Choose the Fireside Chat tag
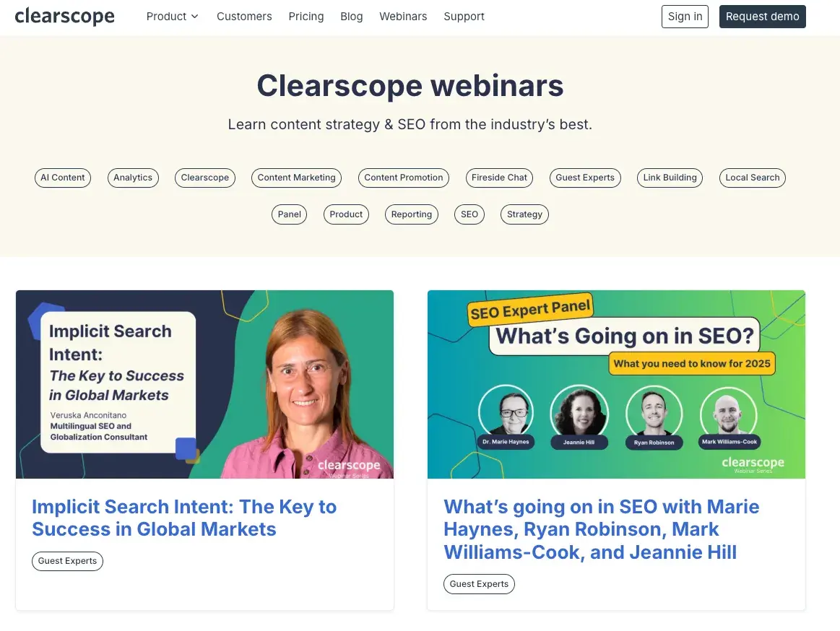This screenshot has width=840, height=631. coord(499,178)
